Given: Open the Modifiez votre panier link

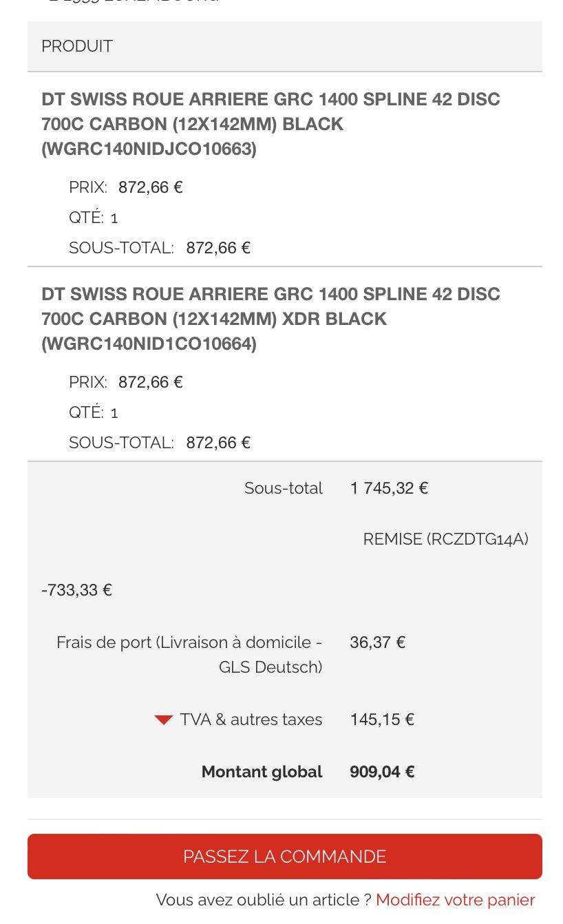Looking at the screenshot, I should 455,900.
